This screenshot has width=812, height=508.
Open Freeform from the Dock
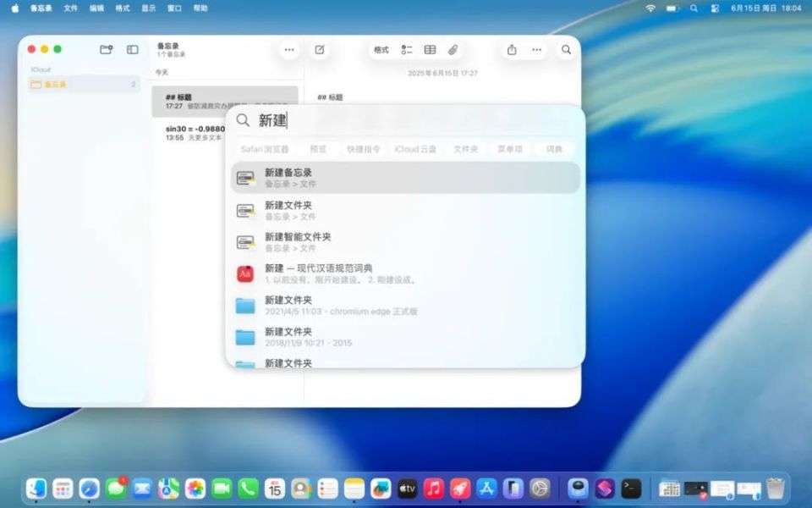(381, 489)
